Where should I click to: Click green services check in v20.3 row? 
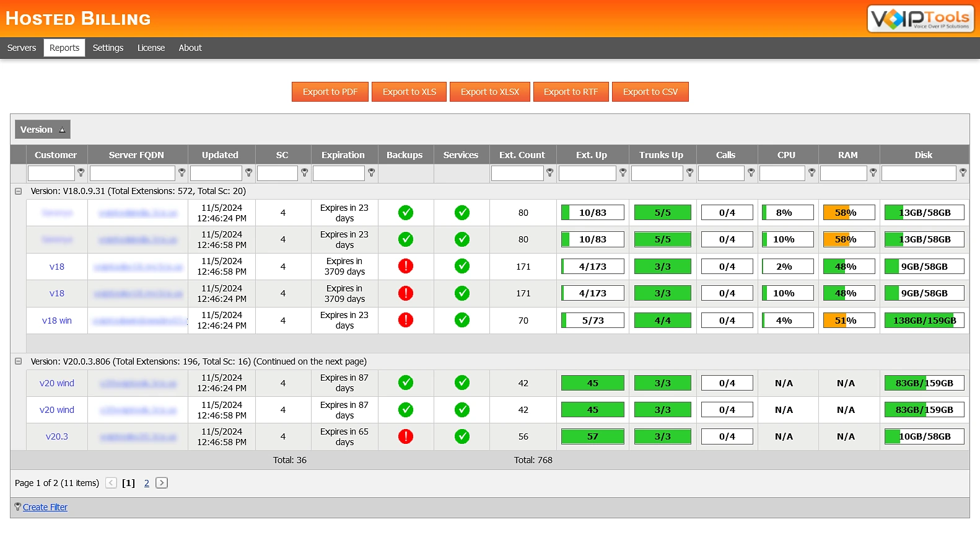pyautogui.click(x=462, y=436)
